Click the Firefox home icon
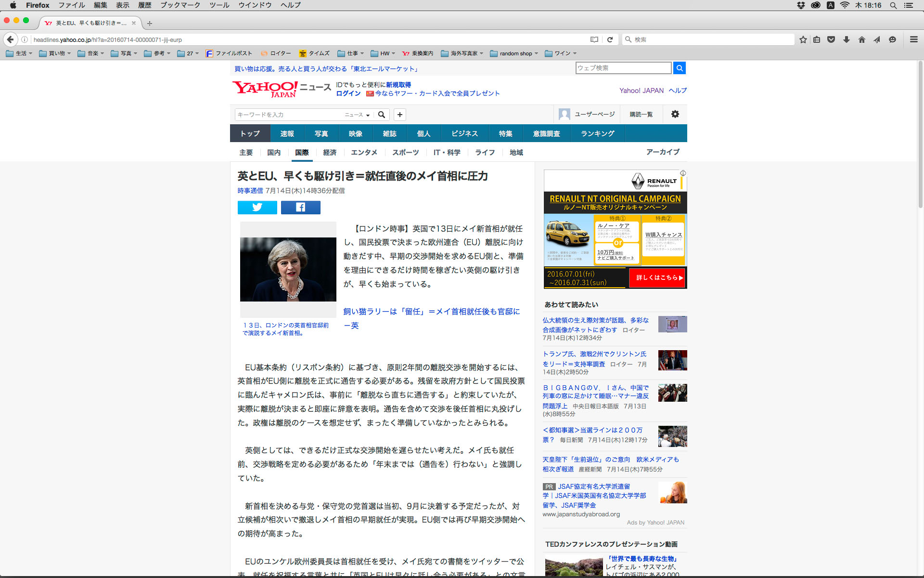The height and width of the screenshot is (578, 924). [861, 39]
